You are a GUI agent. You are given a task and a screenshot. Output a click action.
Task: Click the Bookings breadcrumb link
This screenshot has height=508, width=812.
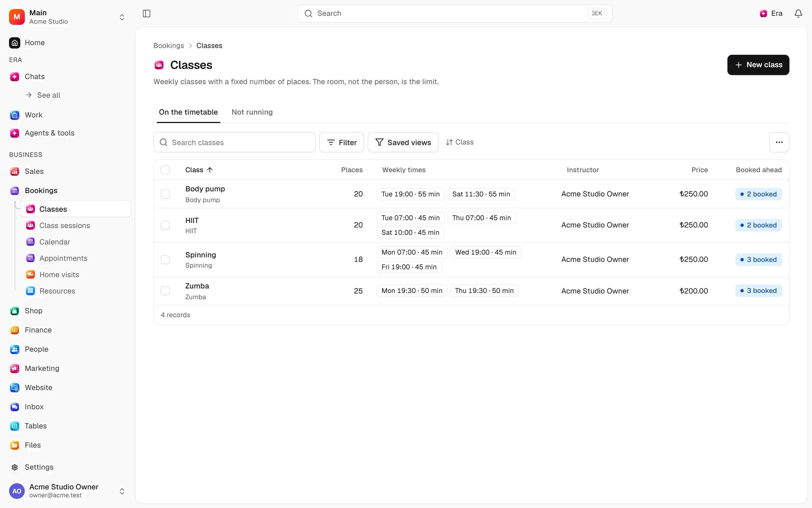pyautogui.click(x=168, y=46)
